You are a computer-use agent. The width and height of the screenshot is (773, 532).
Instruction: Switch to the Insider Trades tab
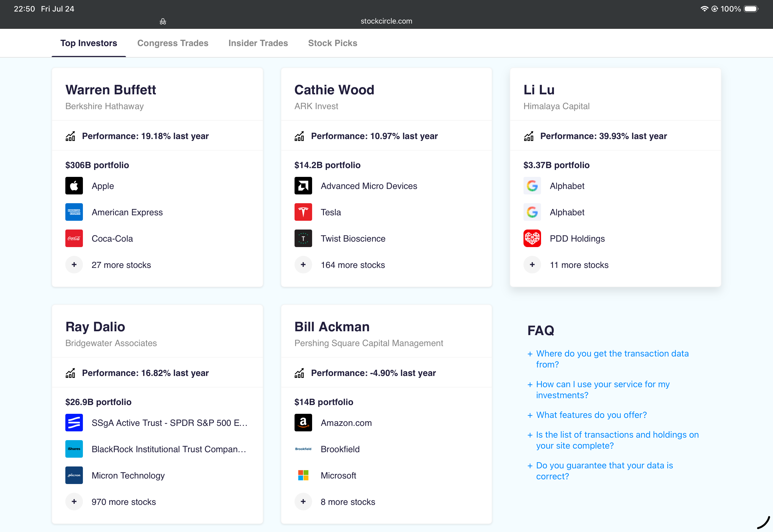click(x=258, y=43)
